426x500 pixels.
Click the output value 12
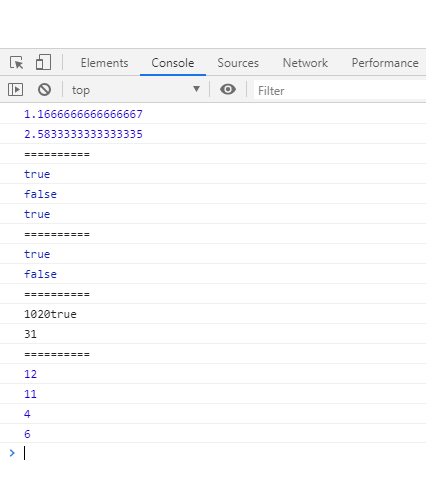coord(30,374)
